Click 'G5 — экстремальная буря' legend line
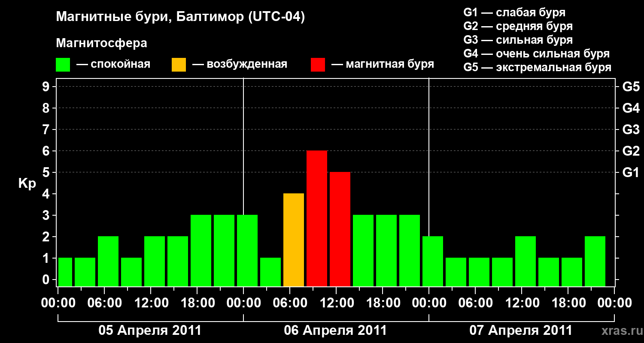 [538, 67]
